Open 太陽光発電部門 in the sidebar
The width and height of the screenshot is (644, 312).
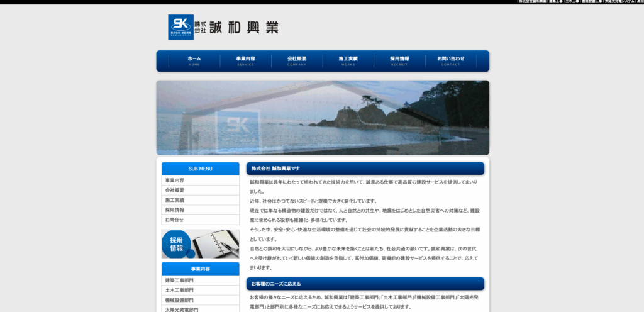[201, 309]
